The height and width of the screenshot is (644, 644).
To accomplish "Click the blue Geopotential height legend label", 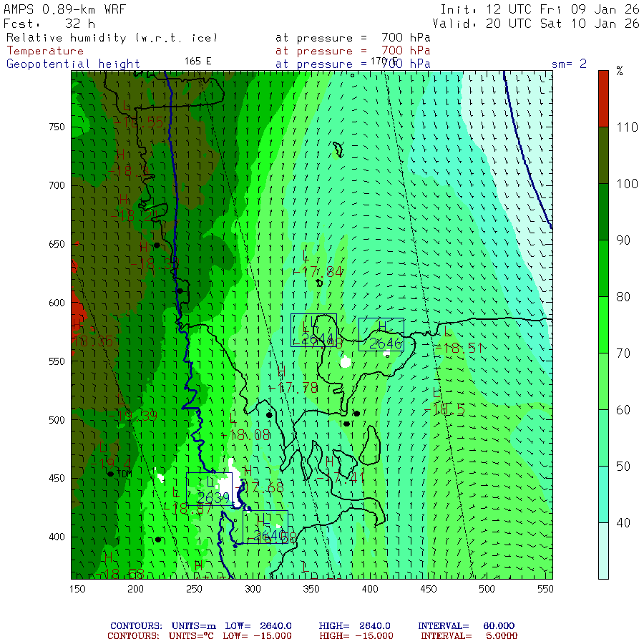I will coord(73,64).
